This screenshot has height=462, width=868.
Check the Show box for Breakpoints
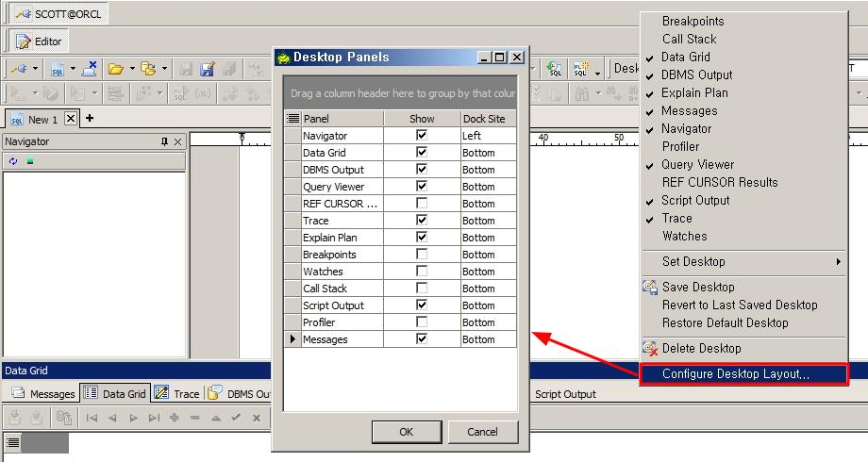click(x=422, y=255)
